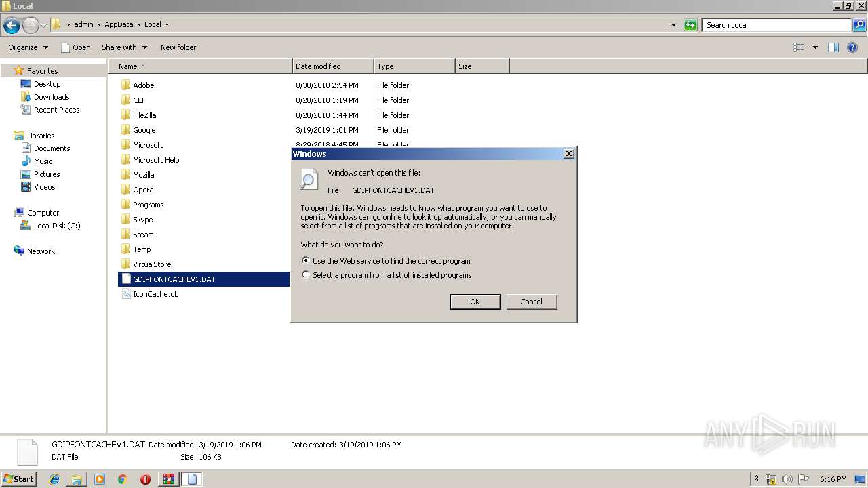Image resolution: width=868 pixels, height=488 pixels.
Task: Change view using the views icon
Action: pos(799,47)
